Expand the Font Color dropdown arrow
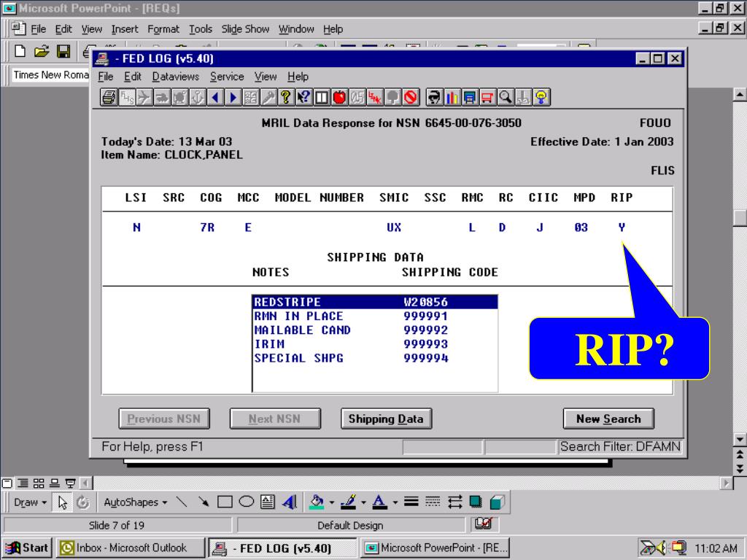The height and width of the screenshot is (560, 747). click(395, 502)
